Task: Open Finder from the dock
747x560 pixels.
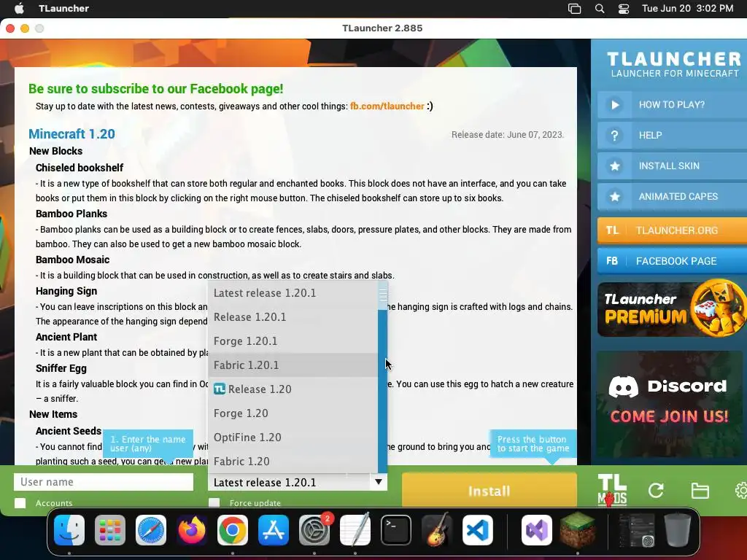Action: click(x=69, y=530)
